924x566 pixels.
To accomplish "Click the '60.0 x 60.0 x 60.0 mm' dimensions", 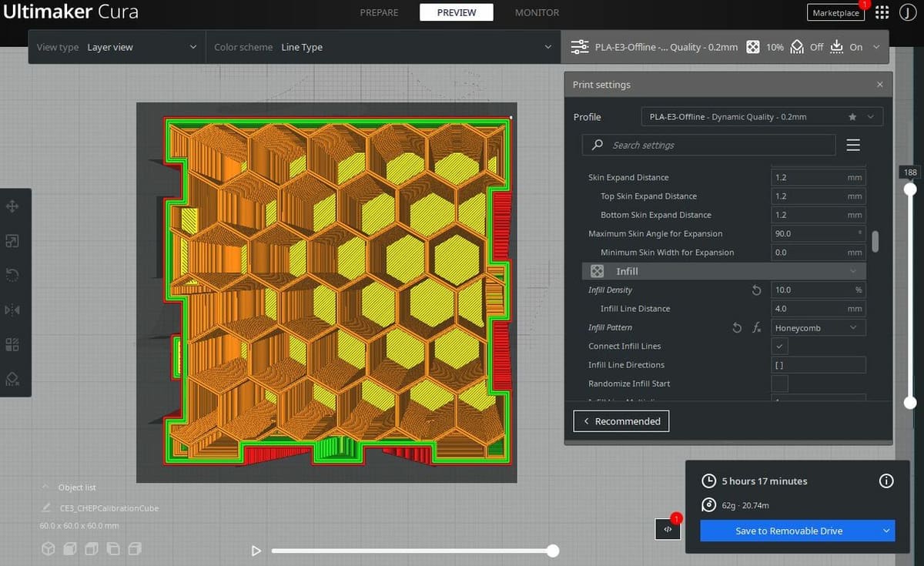I will click(x=79, y=526).
